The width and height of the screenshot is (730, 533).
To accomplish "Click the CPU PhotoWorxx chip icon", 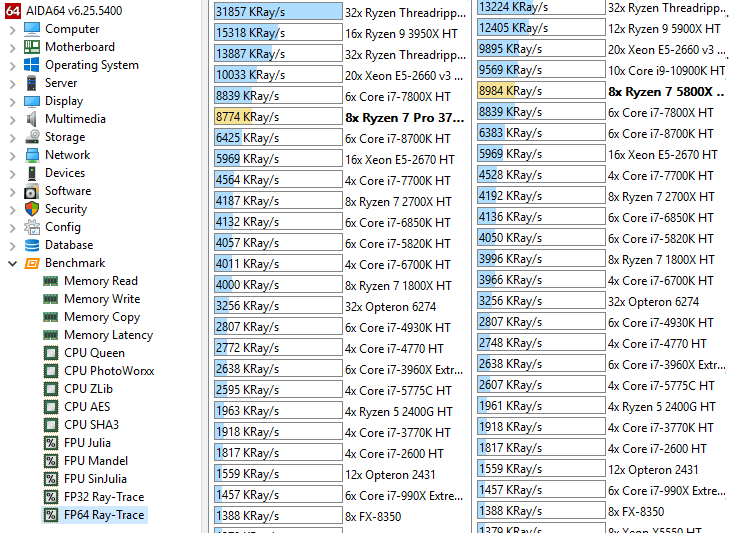I will (51, 371).
